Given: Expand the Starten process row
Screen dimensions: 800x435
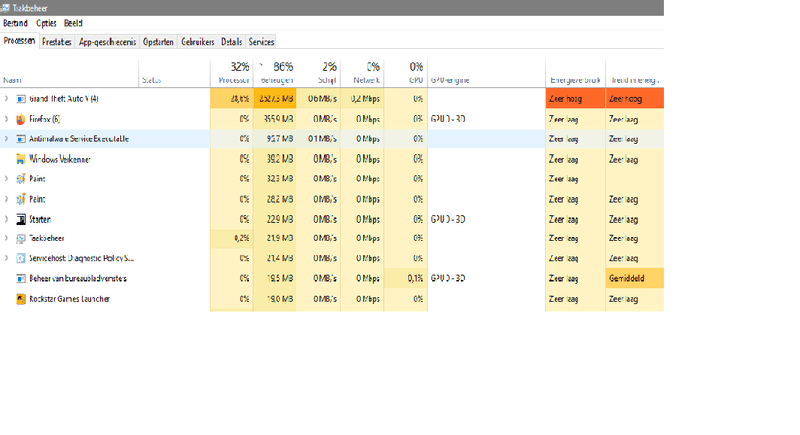Looking at the screenshot, I should pos(6,219).
